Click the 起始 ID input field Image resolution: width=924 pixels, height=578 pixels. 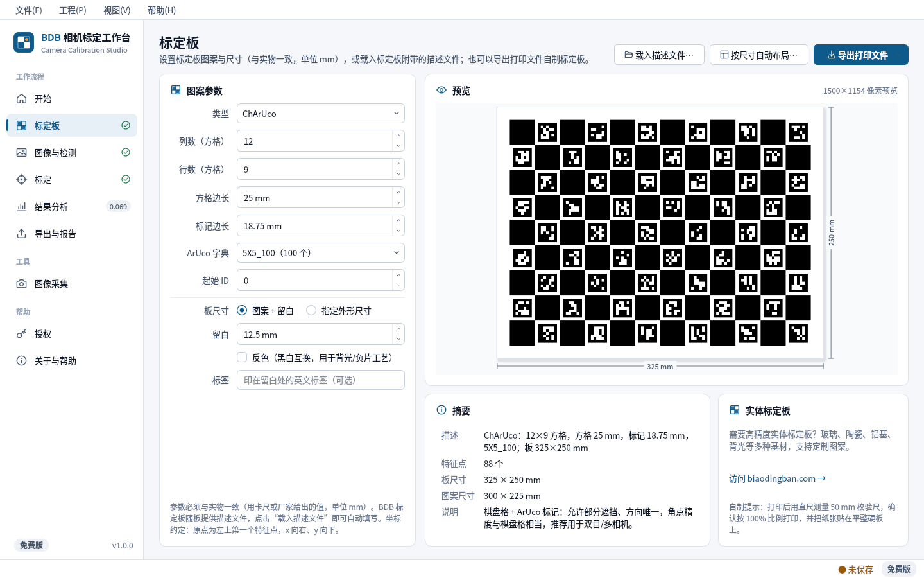pyautogui.click(x=321, y=281)
